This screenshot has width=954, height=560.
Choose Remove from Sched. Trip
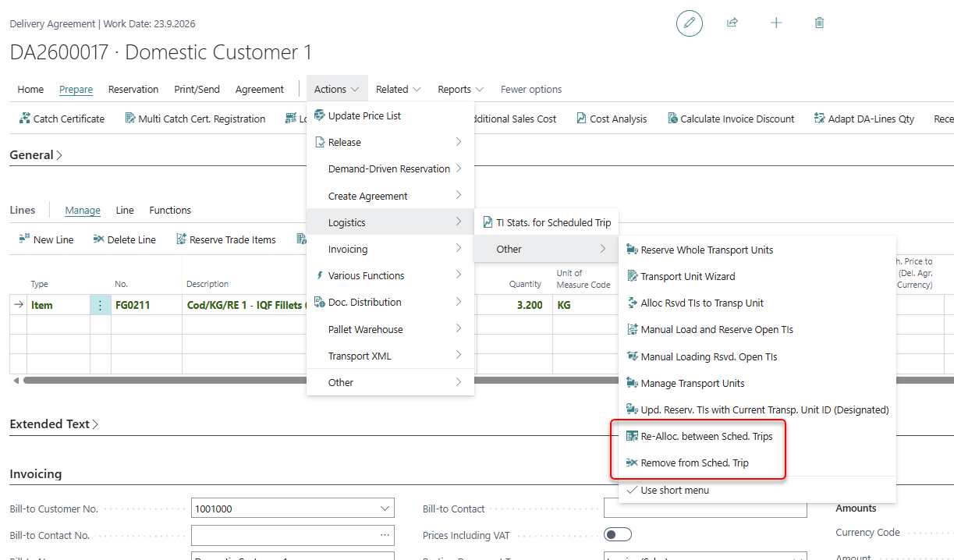(x=757, y=463)
